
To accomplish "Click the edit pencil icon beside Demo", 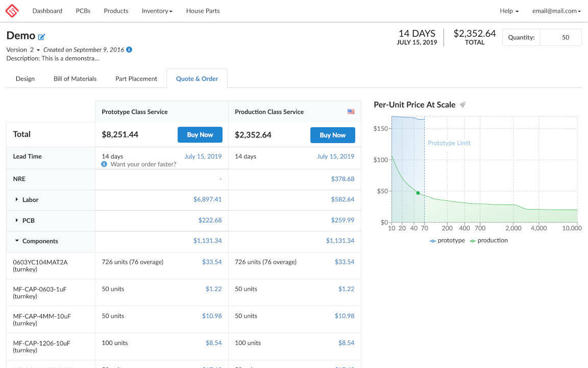I will point(42,37).
